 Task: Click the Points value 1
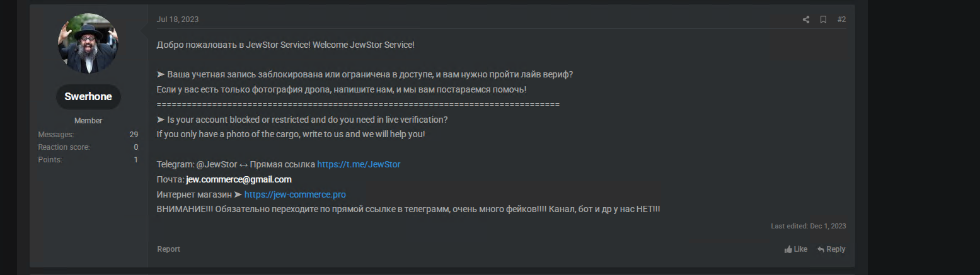click(135, 160)
